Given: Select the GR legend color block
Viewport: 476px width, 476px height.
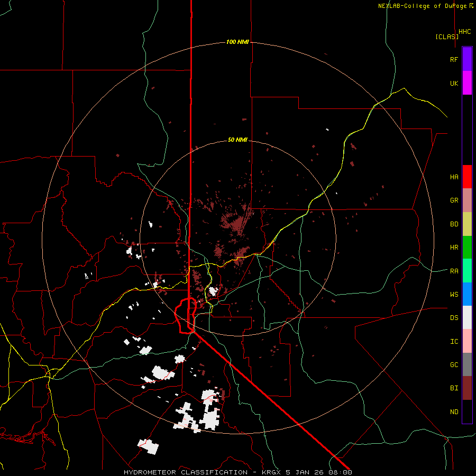Looking at the screenshot, I should coord(467,200).
